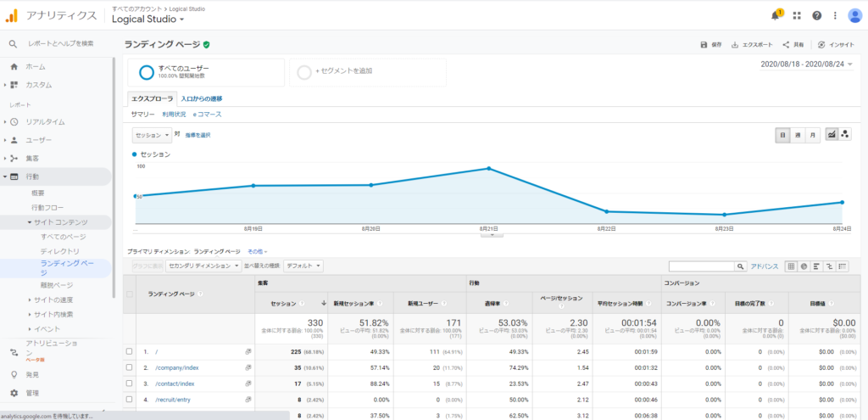Open the デフォルト sort type dropdown
This screenshot has width=868, height=420.
(x=303, y=266)
